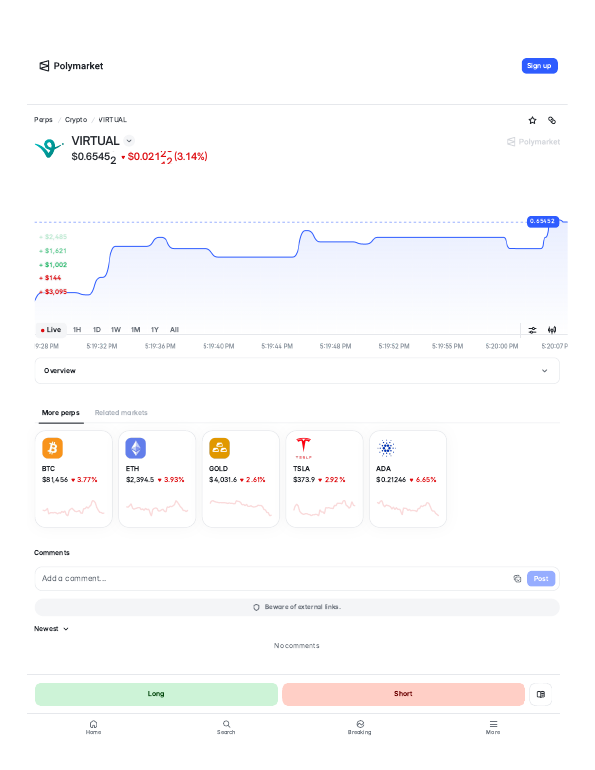This screenshot has height=770, width=595.
Task: Copy market link with the chain icon
Action: [x=552, y=120]
